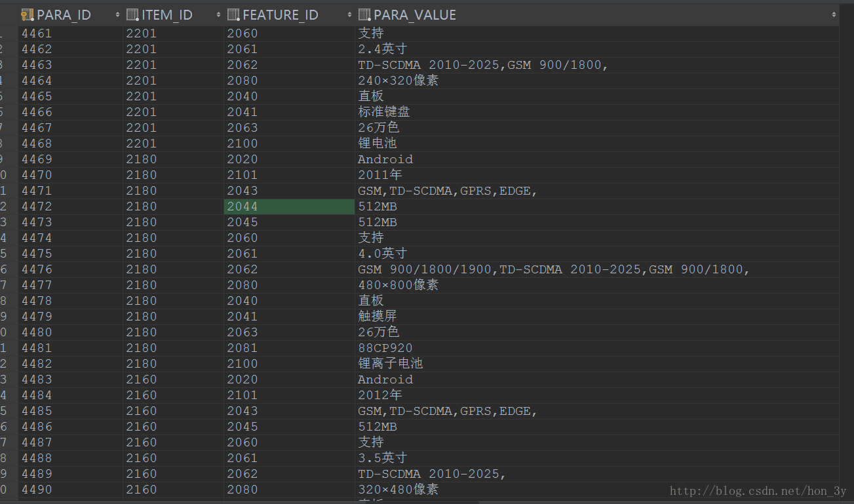Click the primary key icon beside PARA_ID header
This screenshot has height=504, width=854.
point(27,15)
